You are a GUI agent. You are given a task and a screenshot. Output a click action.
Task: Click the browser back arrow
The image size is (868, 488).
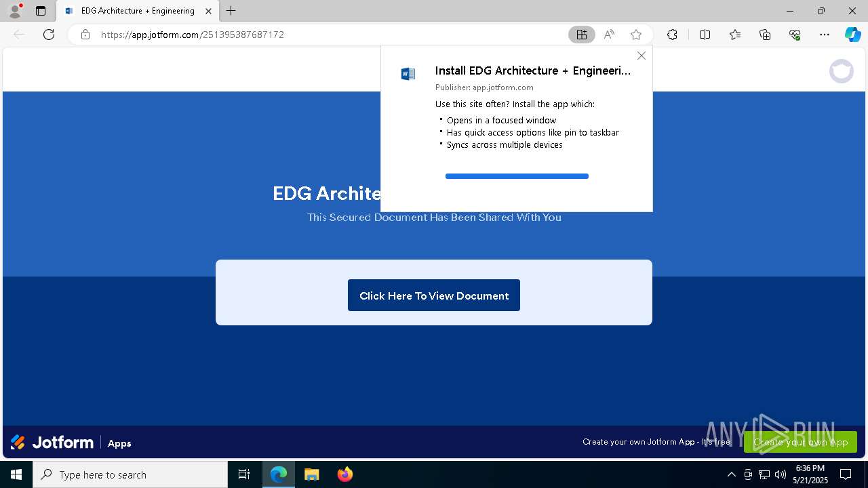pos(19,35)
